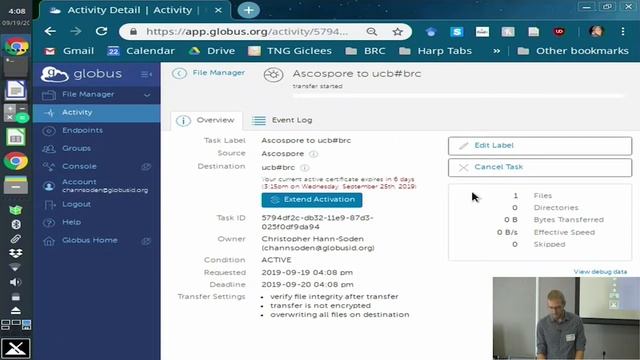640x360 pixels.
Task: Click the Dropbox icon in the dock
Action: click(x=16, y=253)
